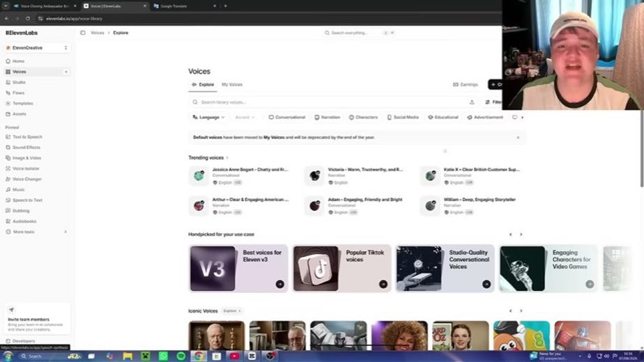Open Image & Video tool
644x362 pixels.
click(26, 158)
